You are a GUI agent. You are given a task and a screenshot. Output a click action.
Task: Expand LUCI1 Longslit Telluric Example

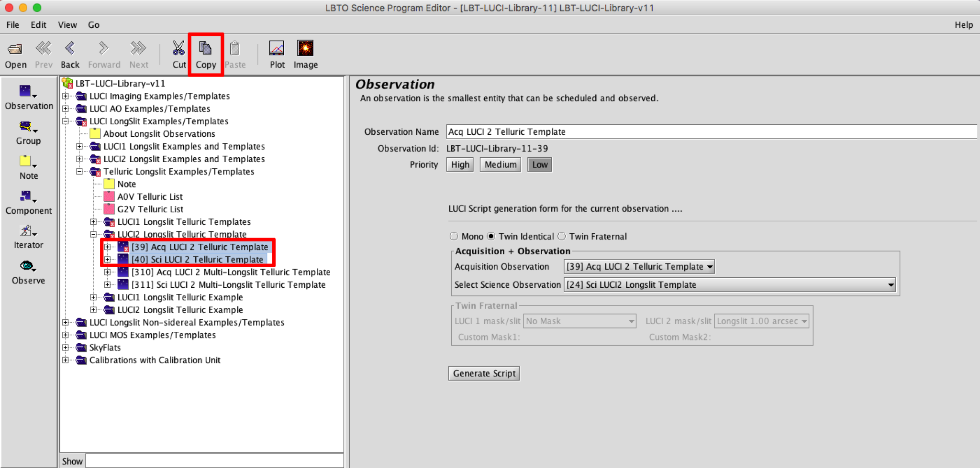93,297
